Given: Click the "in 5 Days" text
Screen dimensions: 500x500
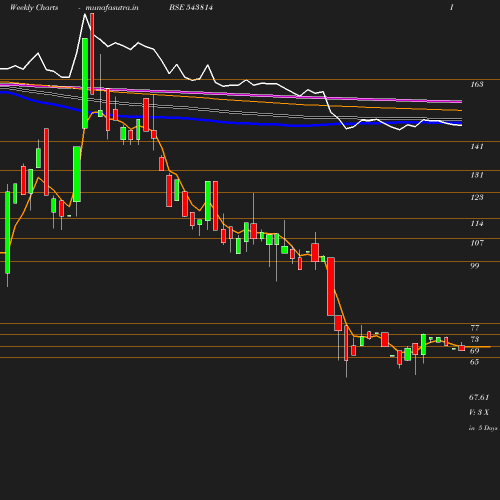Looking at the screenshot, I should [483, 428].
